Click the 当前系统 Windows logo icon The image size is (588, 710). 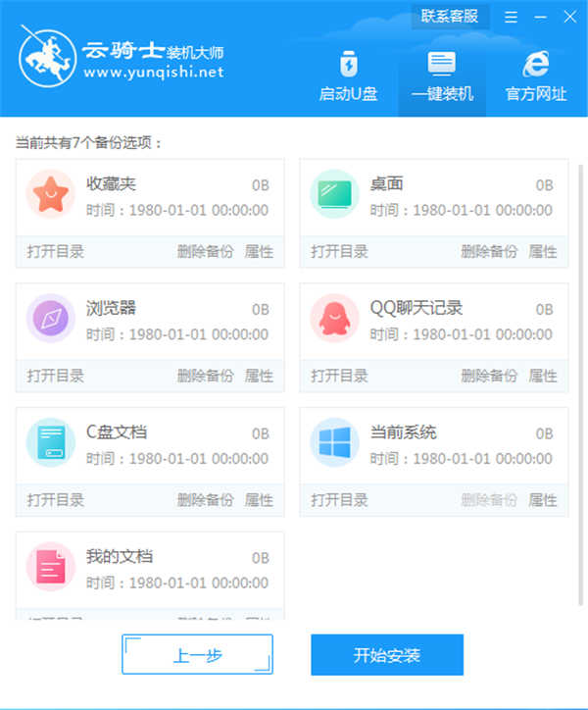(334, 442)
